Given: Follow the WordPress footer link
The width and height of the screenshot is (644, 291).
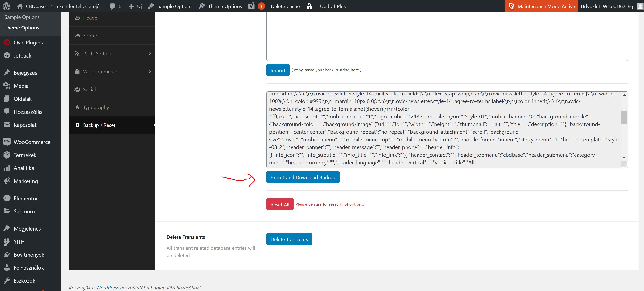Looking at the screenshot, I should tap(107, 287).
